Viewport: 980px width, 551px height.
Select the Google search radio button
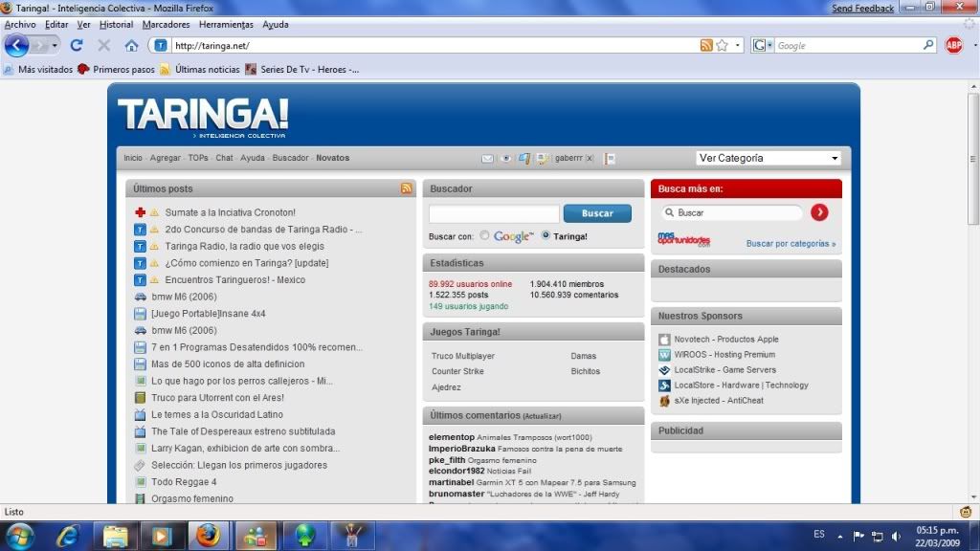click(484, 235)
